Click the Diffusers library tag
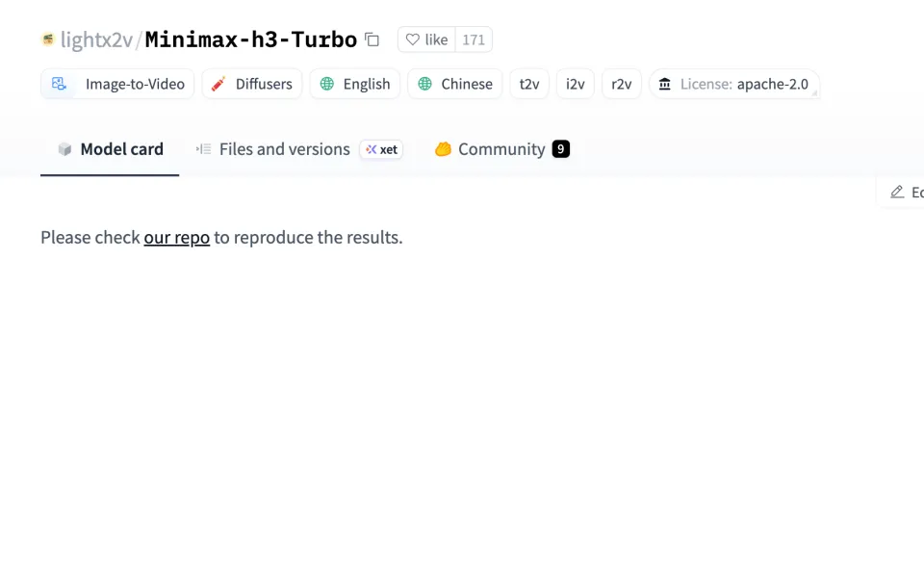This screenshot has height=571, width=924. coord(251,84)
